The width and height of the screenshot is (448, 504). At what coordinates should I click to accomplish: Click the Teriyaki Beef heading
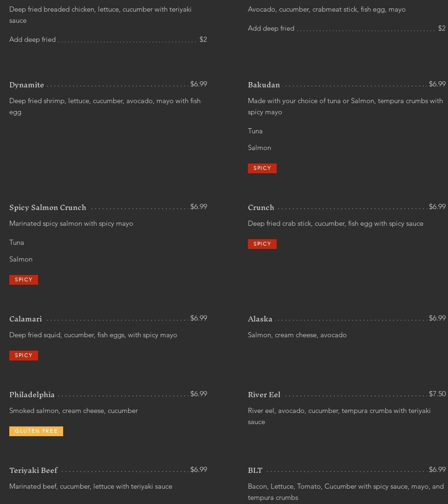point(33,471)
